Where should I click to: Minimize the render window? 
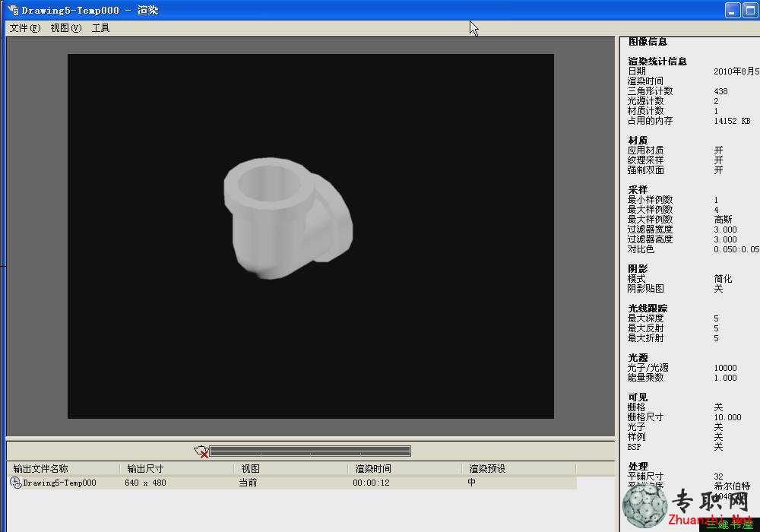(x=733, y=10)
